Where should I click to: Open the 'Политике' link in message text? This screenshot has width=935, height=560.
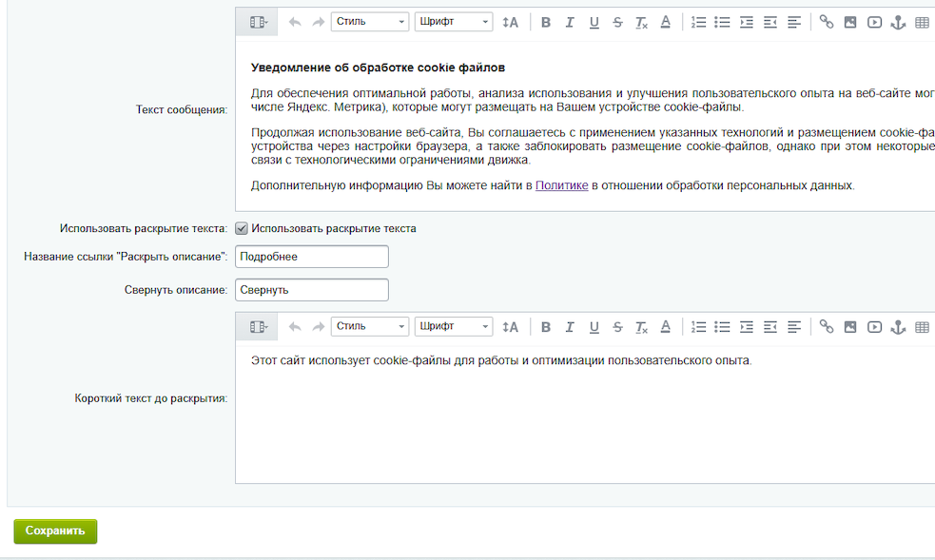point(561,185)
